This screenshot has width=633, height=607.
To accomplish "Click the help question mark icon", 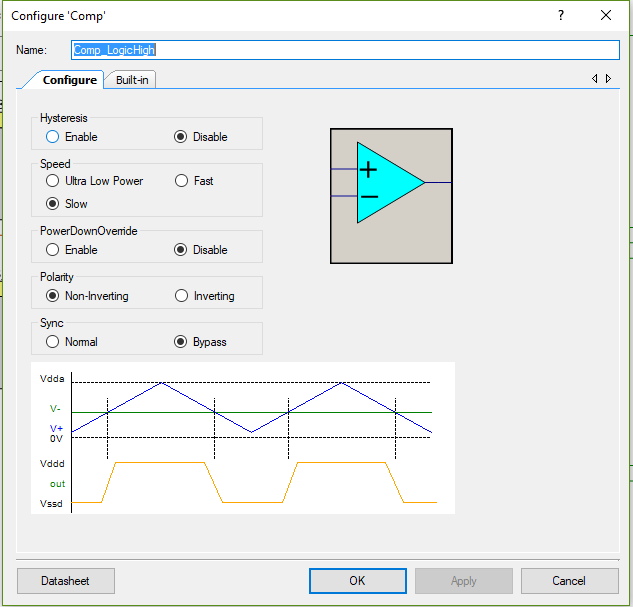I will click(560, 15).
